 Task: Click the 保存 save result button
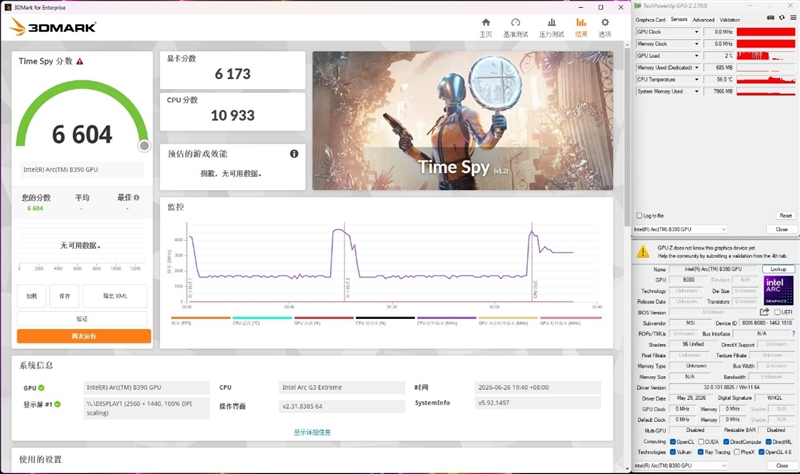(x=64, y=296)
